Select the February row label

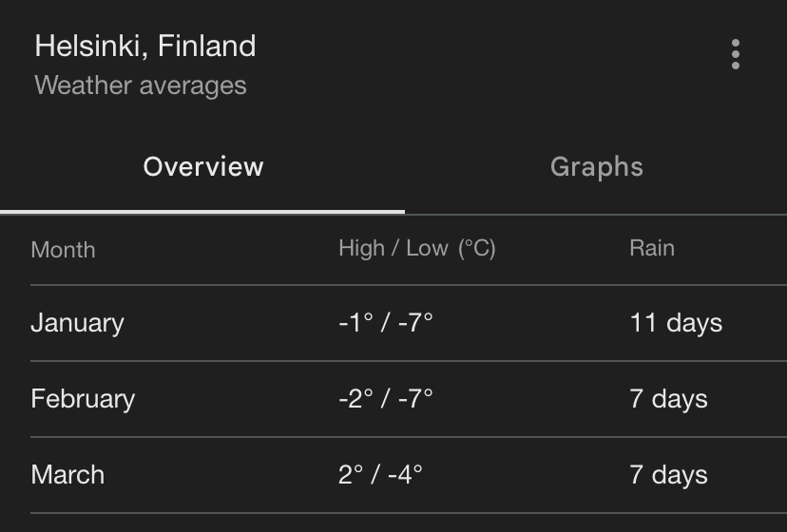click(x=83, y=399)
